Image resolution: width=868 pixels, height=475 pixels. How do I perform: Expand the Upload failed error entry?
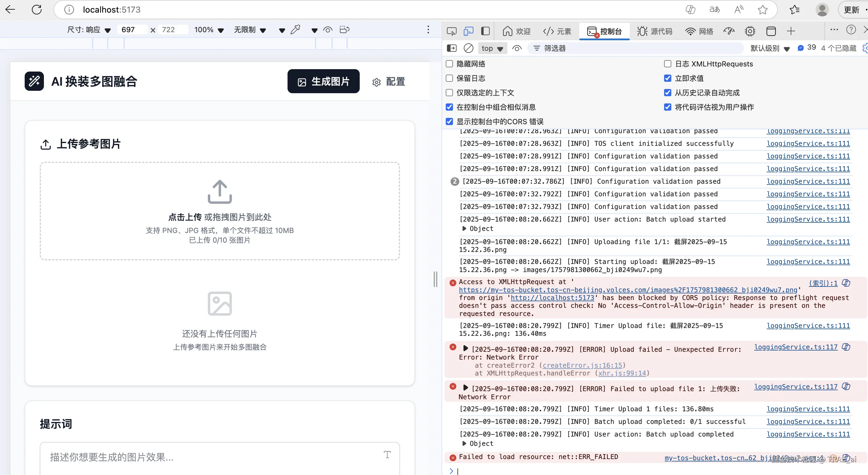pyautogui.click(x=465, y=348)
